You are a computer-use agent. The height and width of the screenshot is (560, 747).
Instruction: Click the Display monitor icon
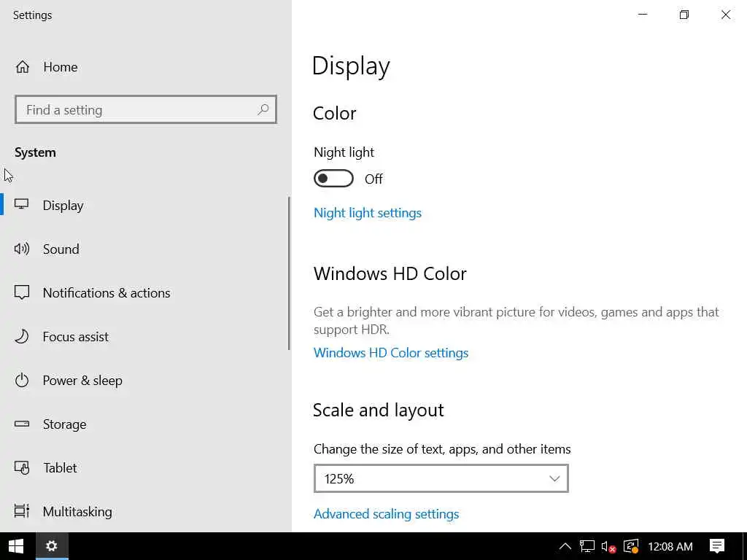tap(21, 205)
